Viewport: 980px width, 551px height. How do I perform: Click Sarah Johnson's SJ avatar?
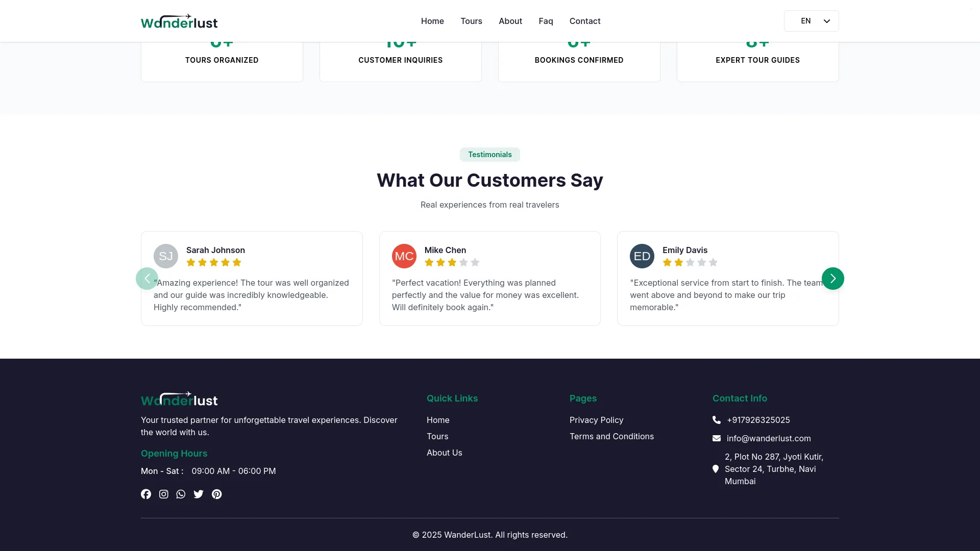(x=166, y=256)
